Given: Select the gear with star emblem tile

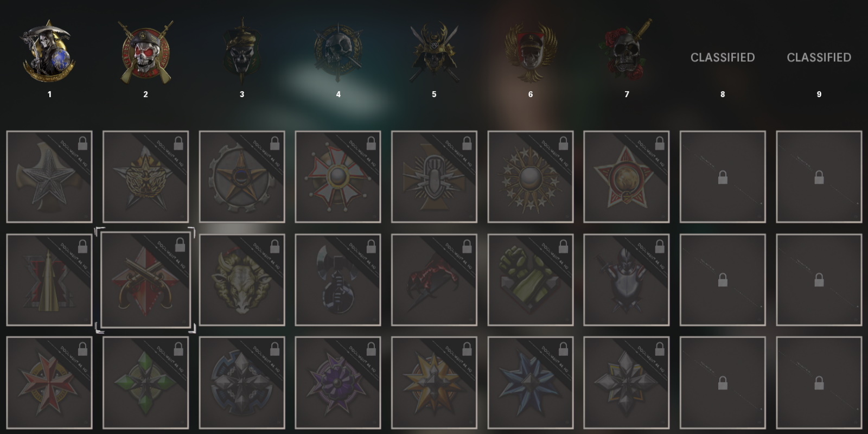Looking at the screenshot, I should click(x=242, y=177).
